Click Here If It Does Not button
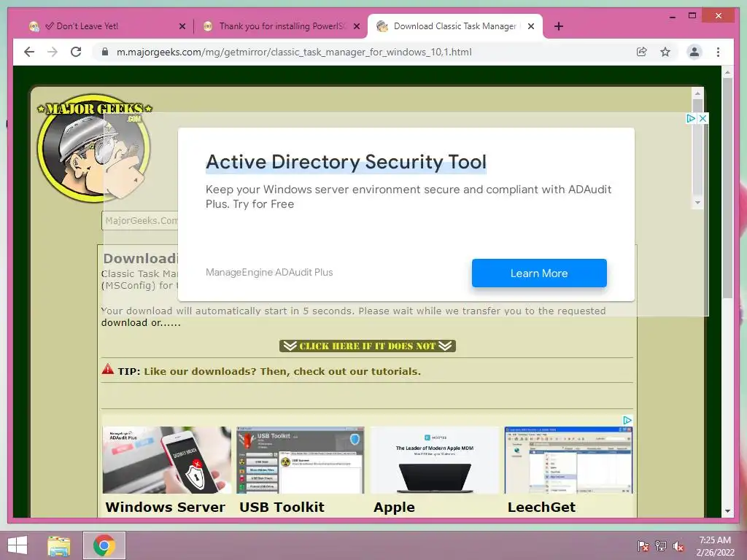 368,346
